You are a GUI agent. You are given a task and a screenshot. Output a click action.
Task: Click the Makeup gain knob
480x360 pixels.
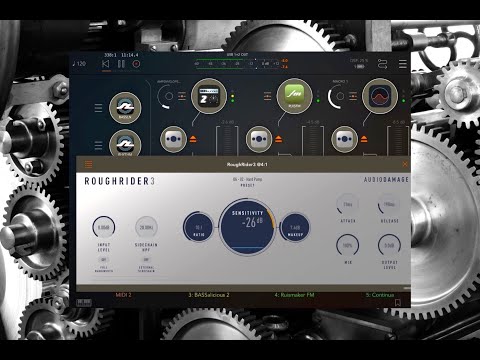[x=295, y=227]
